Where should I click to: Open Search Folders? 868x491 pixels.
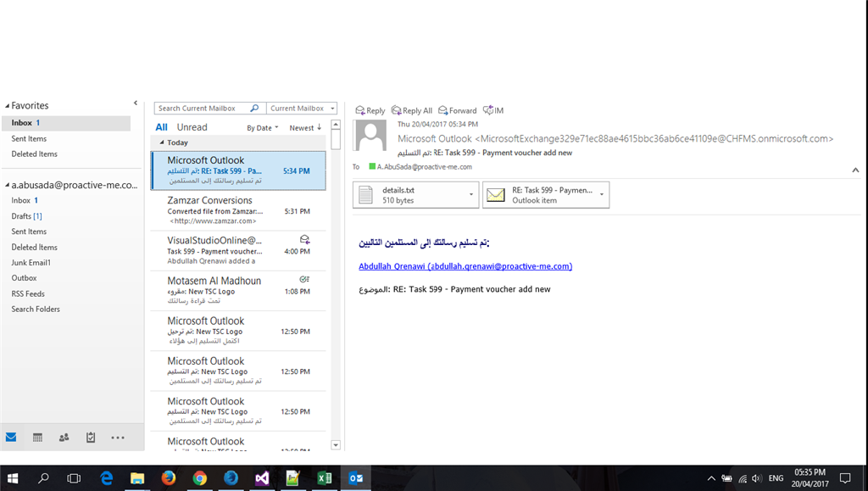[x=36, y=310]
